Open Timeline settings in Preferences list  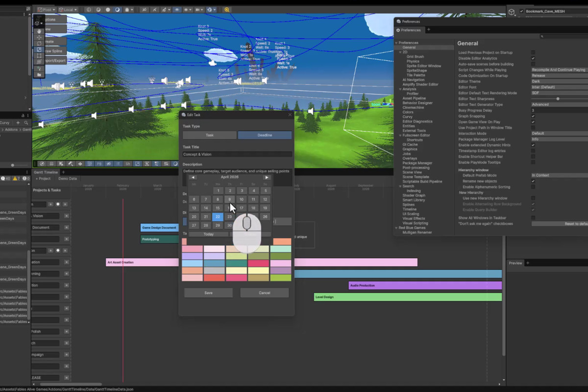[x=410, y=209]
